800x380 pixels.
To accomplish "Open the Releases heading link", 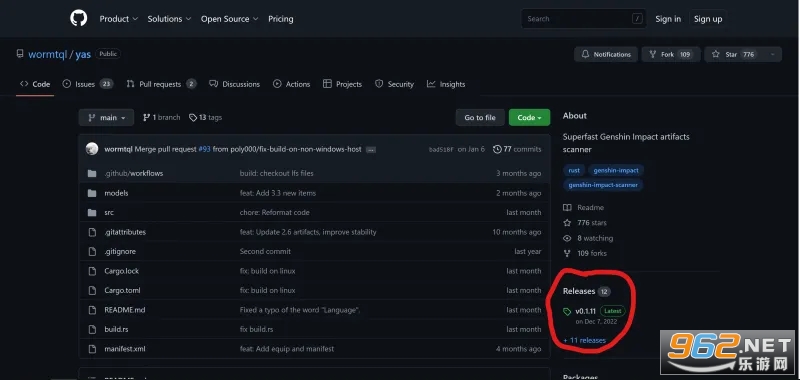I will tap(586, 291).
